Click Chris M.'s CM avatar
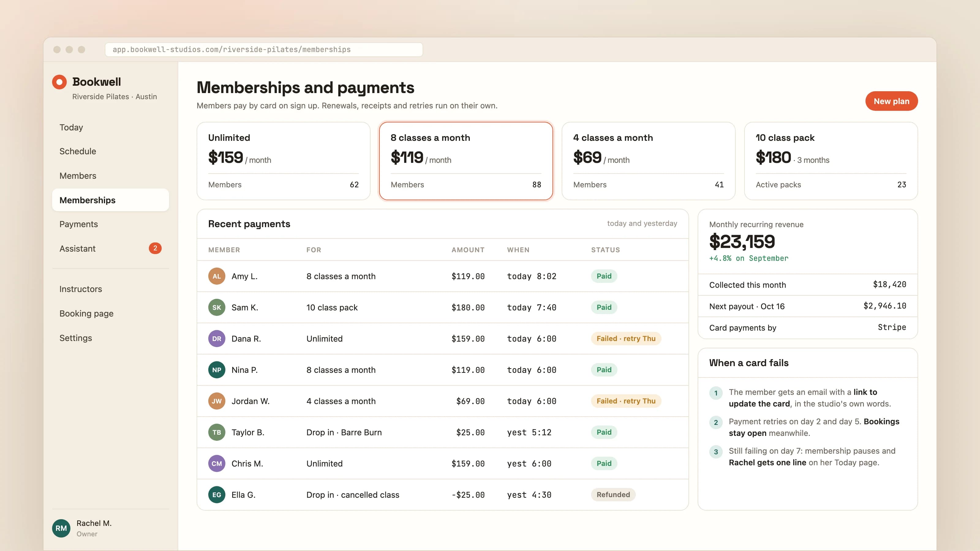 tap(217, 463)
